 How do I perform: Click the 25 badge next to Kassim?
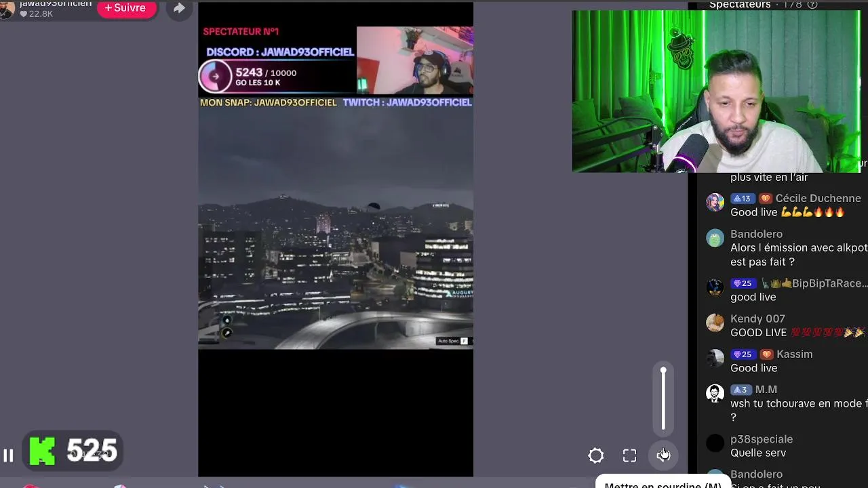(x=742, y=354)
